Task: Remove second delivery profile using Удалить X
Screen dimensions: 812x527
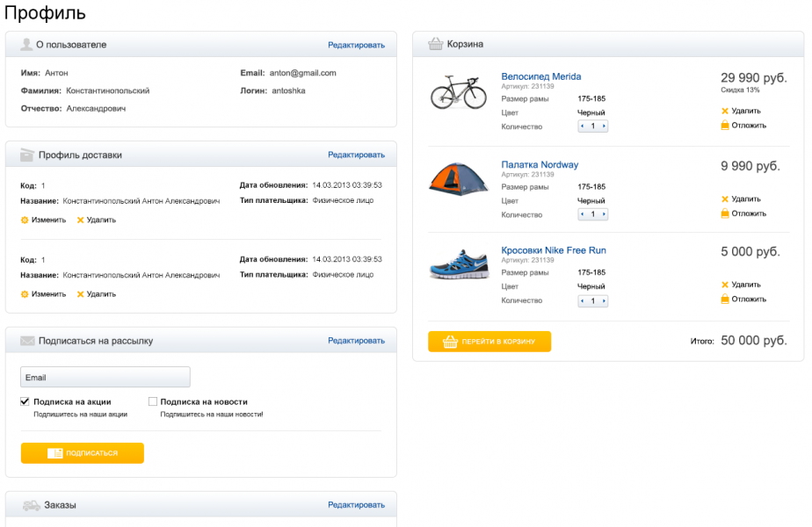Action: click(80, 294)
